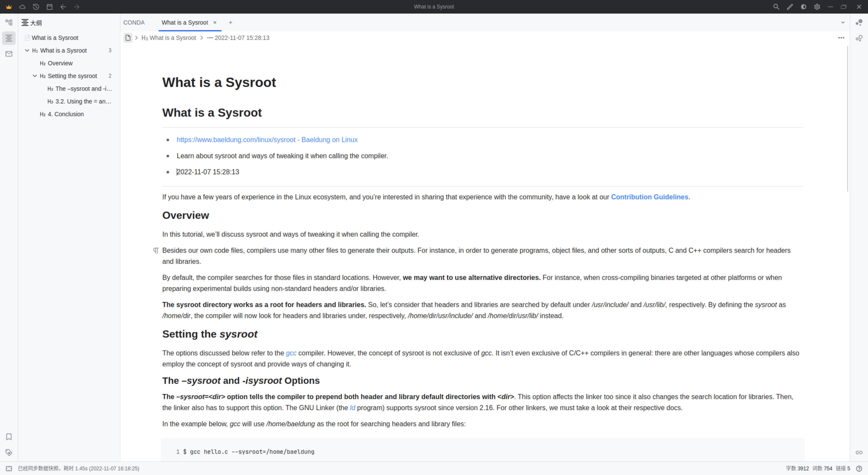Toggle the outline panel icon
The height and width of the screenshot is (475, 868).
pyautogui.click(x=9, y=38)
